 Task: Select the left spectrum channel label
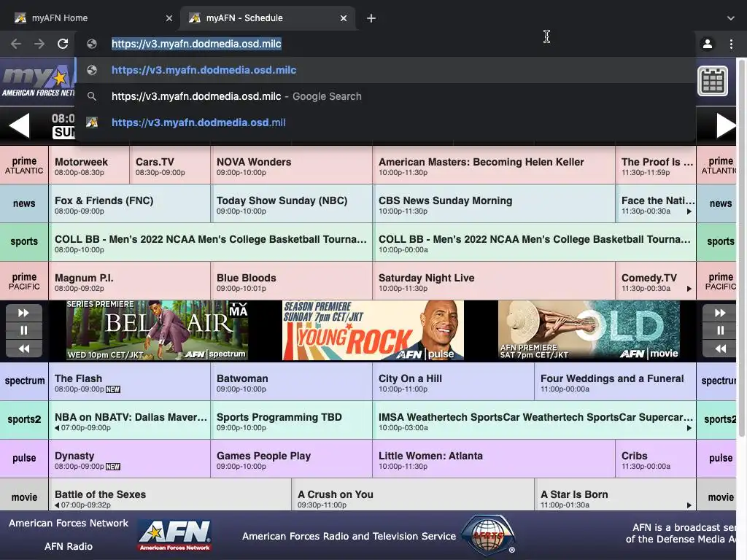tap(24, 381)
